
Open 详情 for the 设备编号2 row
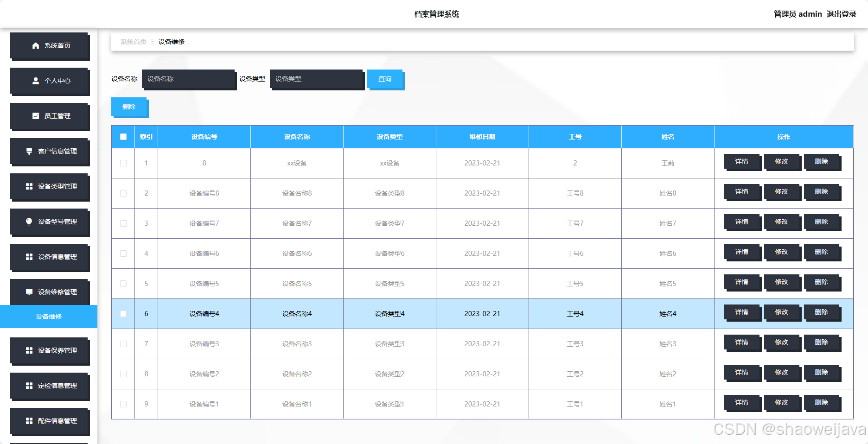[x=742, y=373]
